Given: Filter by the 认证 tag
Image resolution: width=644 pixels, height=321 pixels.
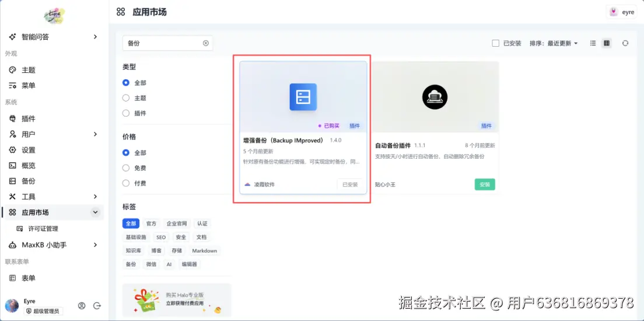Looking at the screenshot, I should click(x=202, y=224).
